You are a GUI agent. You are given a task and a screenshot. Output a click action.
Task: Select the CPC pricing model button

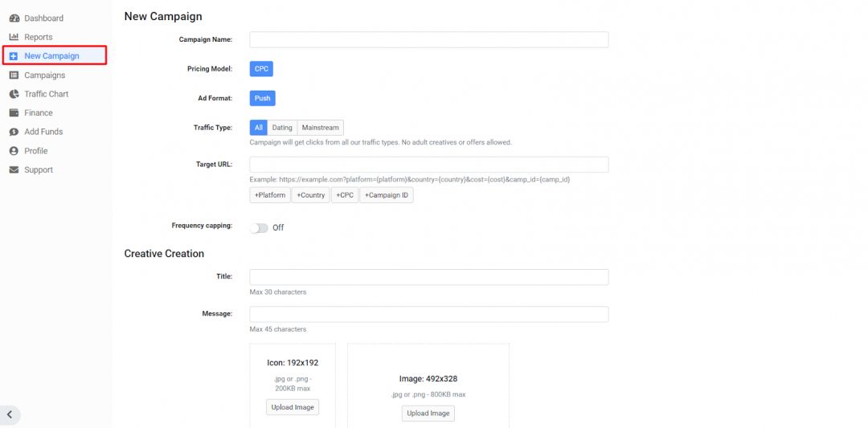(x=261, y=69)
